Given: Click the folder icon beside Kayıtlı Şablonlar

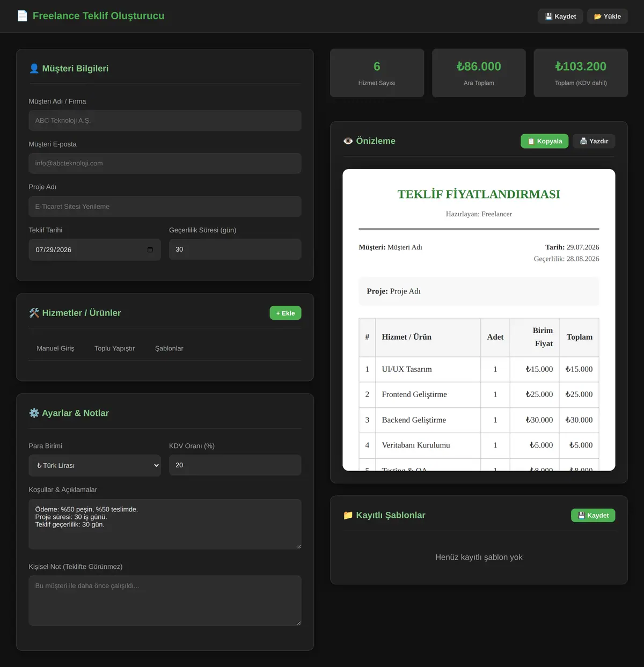Looking at the screenshot, I should pyautogui.click(x=348, y=515).
